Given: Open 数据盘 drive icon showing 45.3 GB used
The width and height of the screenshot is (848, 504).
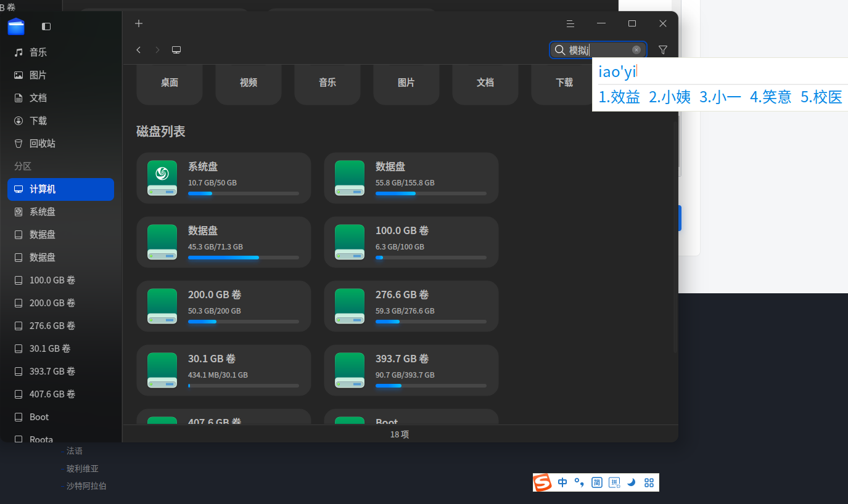Looking at the screenshot, I should 162,242.
